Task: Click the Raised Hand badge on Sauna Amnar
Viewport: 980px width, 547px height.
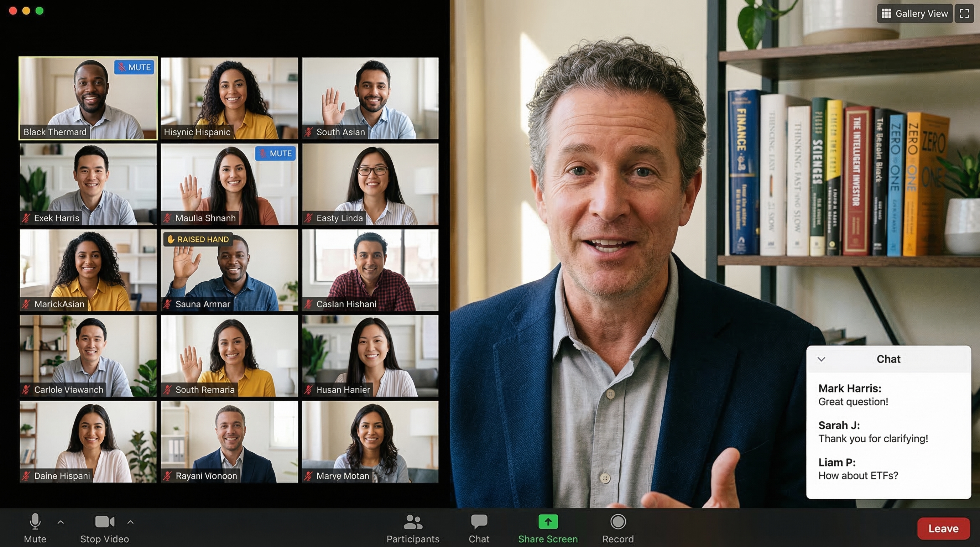Action: 198,239
